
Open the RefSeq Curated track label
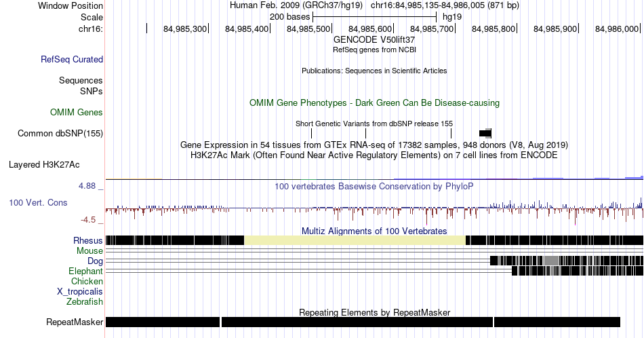(72, 59)
